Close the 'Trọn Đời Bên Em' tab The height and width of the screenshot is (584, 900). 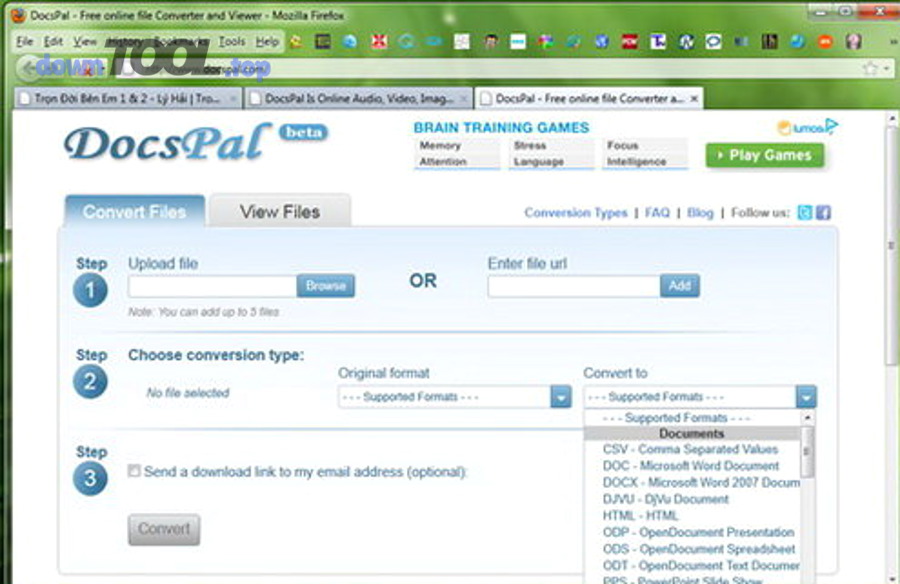click(x=233, y=99)
